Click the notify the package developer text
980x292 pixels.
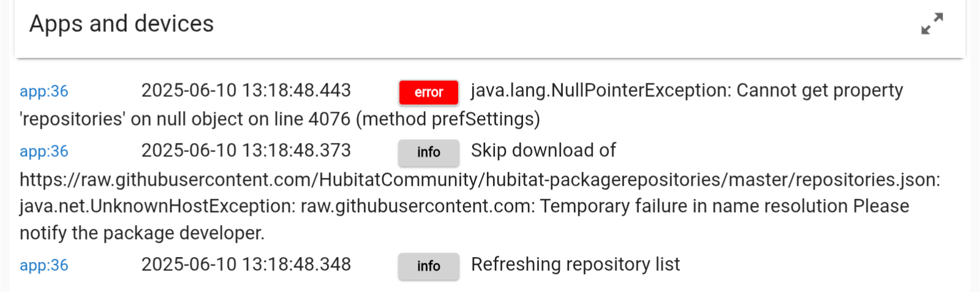142,233
